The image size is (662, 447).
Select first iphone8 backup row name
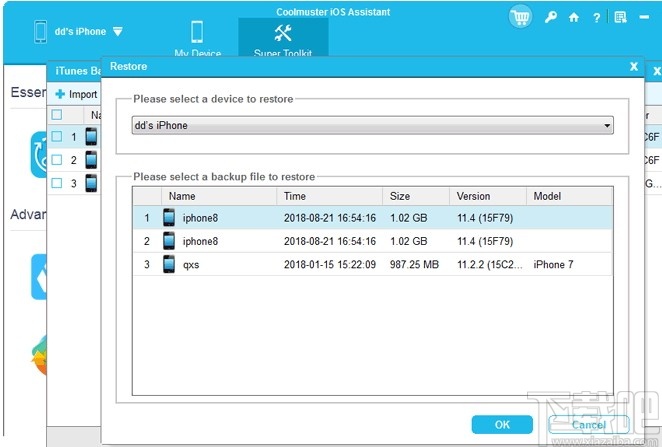click(x=200, y=218)
